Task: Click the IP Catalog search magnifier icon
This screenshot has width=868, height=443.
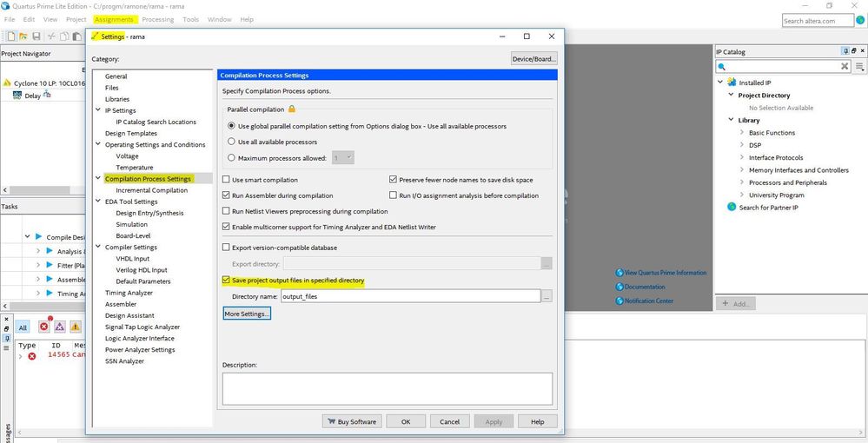Action: [x=721, y=66]
